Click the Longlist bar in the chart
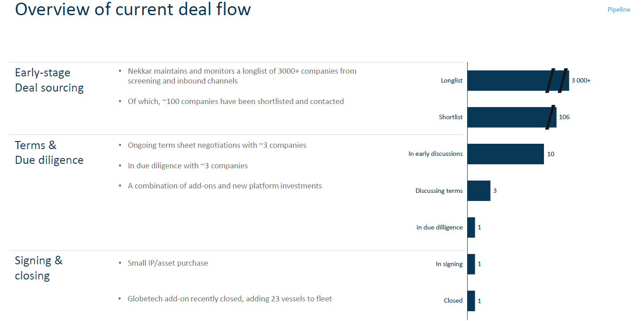644x321 pixels. pyautogui.click(x=505, y=80)
